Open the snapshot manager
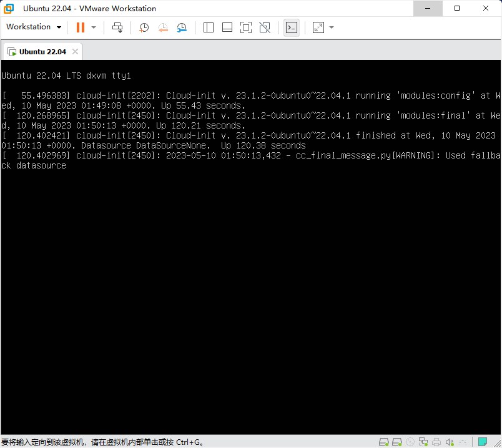Viewport: 502px width, 448px height. coord(182,27)
